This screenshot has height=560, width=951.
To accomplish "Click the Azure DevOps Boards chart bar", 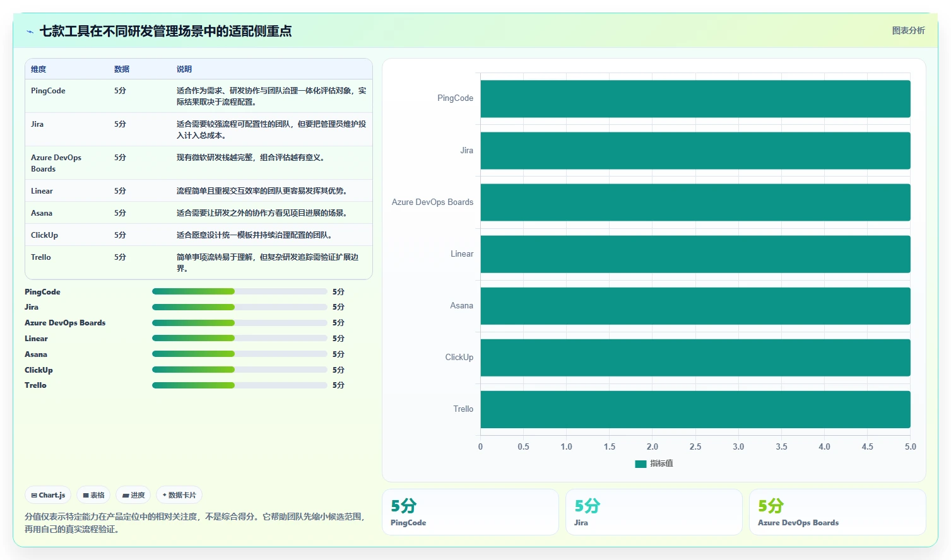I will (x=695, y=202).
